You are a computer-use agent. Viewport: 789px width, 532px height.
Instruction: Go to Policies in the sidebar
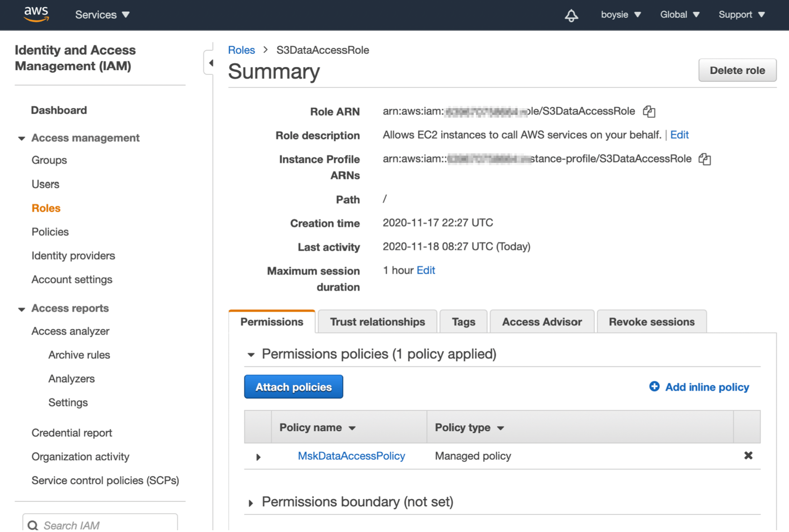coord(50,232)
